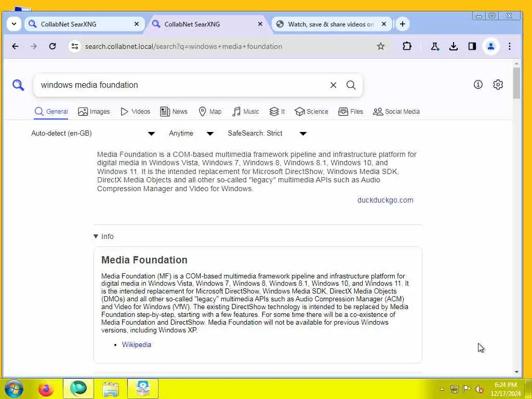Image resolution: width=532 pixels, height=399 pixels.
Task: Open the Chrome three-dot menu
Action: (x=509, y=46)
